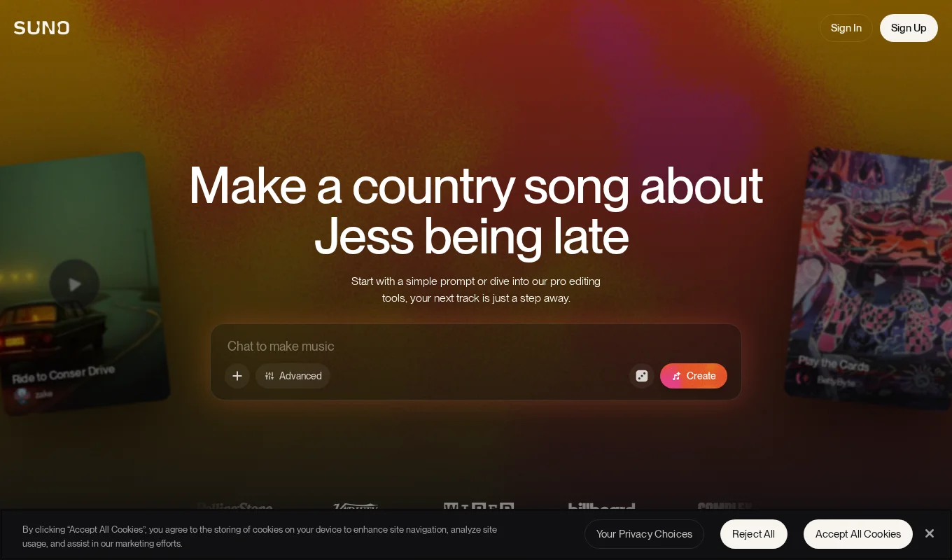Click the Billboard press logo

click(x=602, y=506)
